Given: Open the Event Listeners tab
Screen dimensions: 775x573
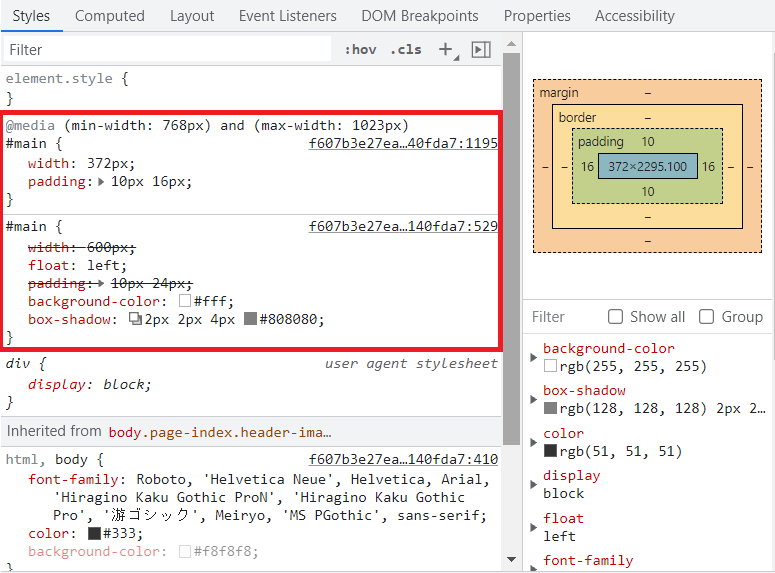Looking at the screenshot, I should coord(288,16).
